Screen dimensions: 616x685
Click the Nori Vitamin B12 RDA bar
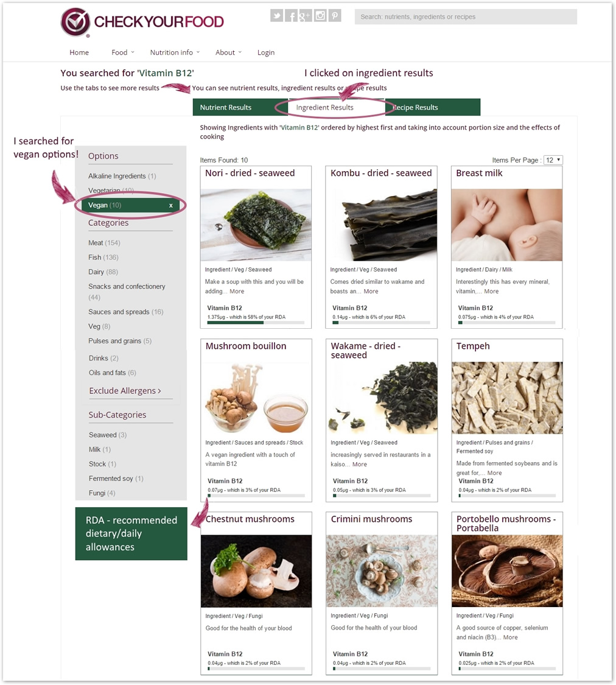click(256, 322)
